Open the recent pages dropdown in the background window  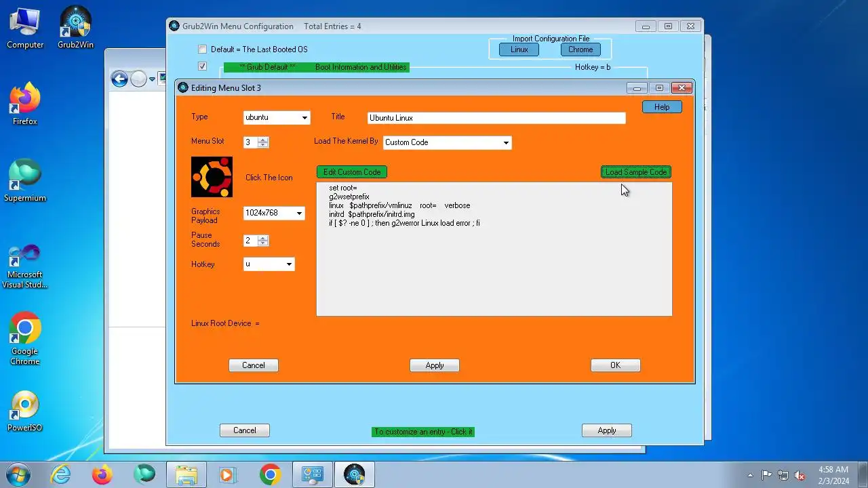click(153, 79)
